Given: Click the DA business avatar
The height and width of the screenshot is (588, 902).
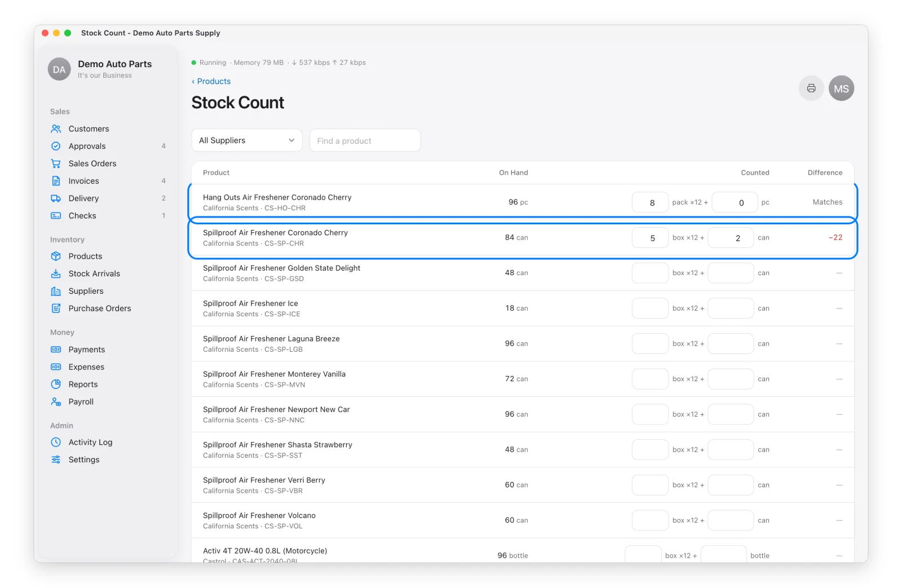Looking at the screenshot, I should coord(59,69).
